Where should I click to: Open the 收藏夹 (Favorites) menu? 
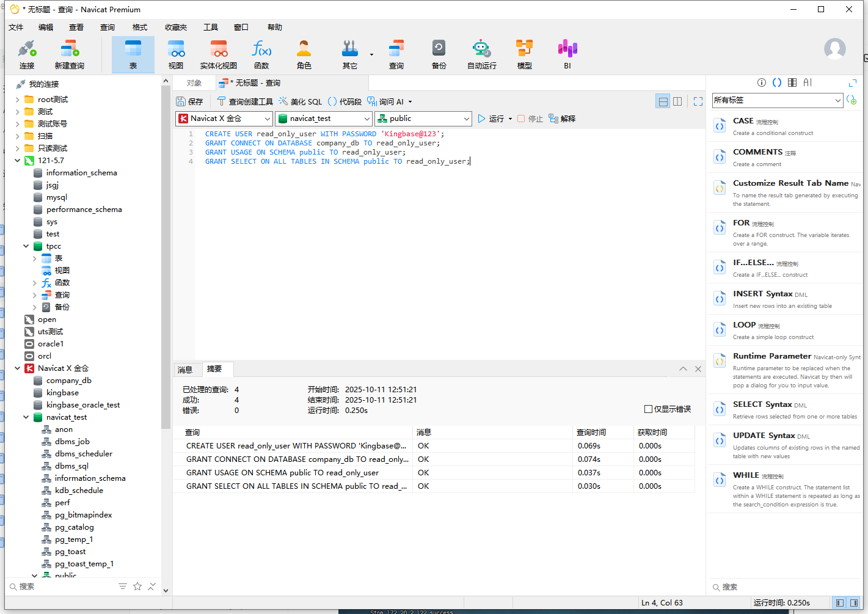(x=176, y=27)
